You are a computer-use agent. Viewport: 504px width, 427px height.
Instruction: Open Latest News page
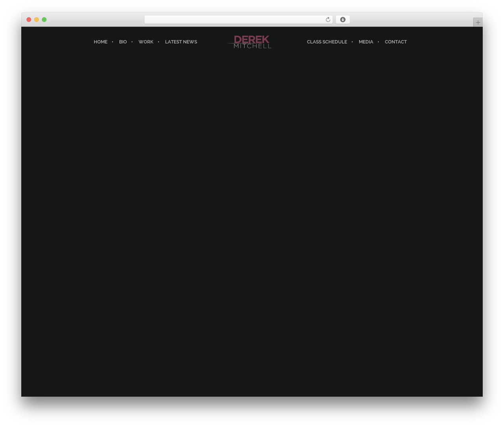coord(181,42)
